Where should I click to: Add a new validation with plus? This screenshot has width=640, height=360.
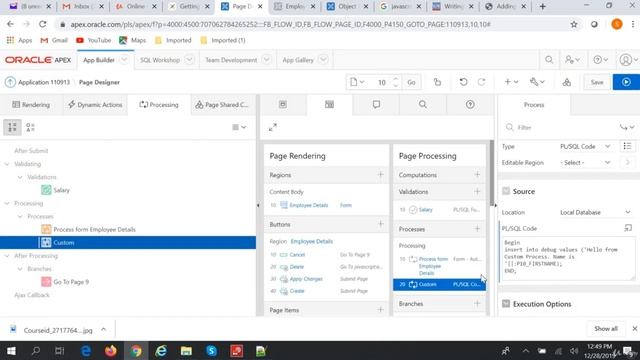coord(477,191)
